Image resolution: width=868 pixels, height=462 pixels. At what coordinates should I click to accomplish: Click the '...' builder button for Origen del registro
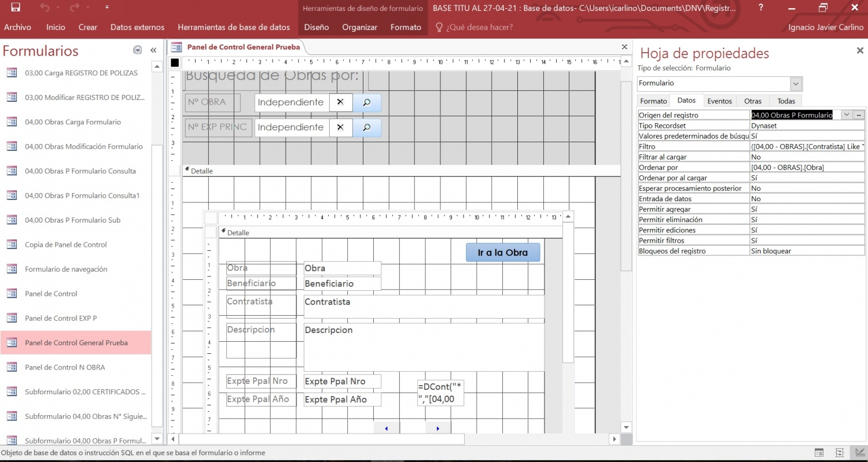859,114
